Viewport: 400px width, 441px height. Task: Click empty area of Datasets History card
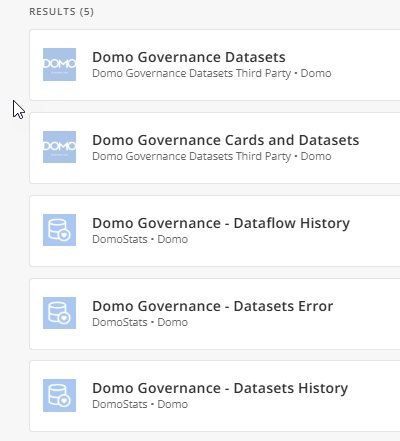coord(373,418)
